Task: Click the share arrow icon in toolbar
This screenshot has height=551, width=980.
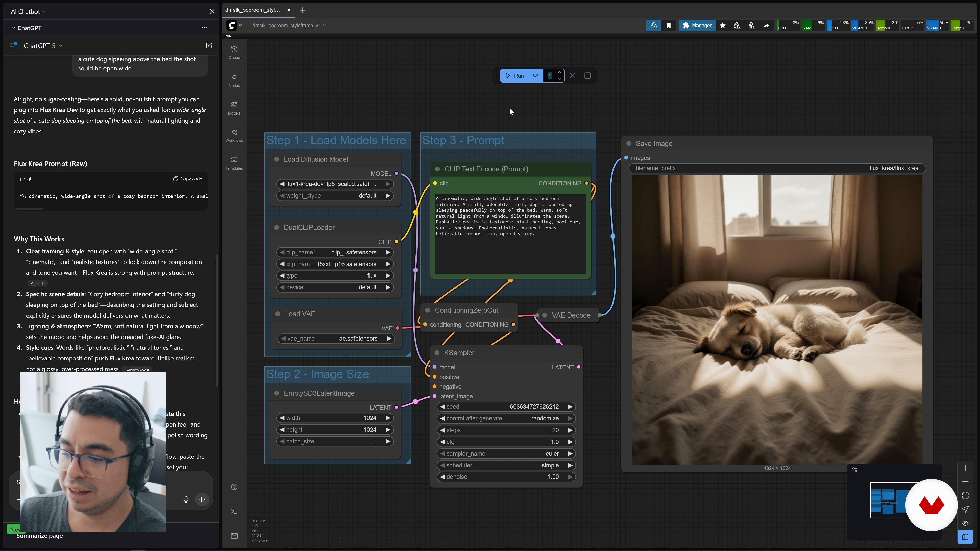Action: 766,26
